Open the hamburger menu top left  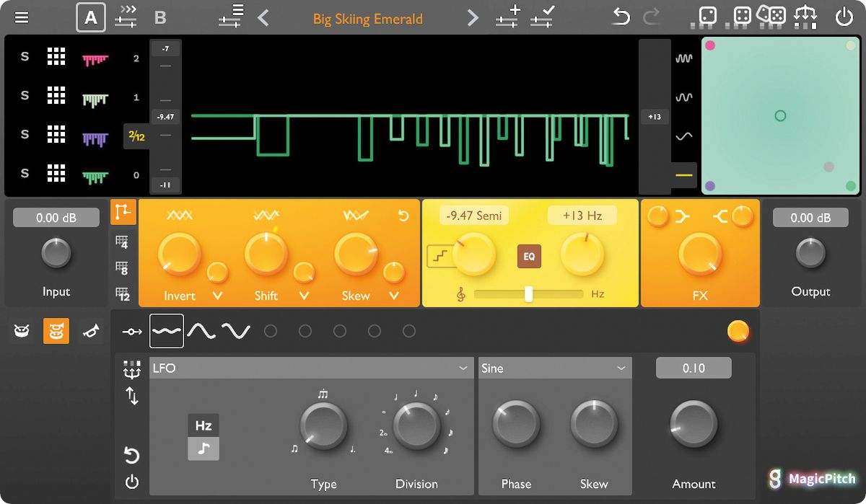[22, 17]
